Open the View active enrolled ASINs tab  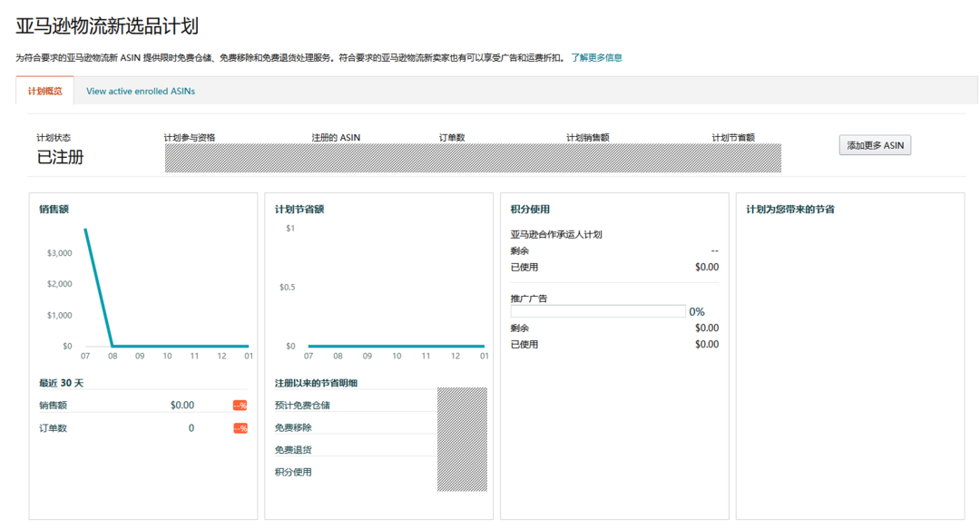141,92
